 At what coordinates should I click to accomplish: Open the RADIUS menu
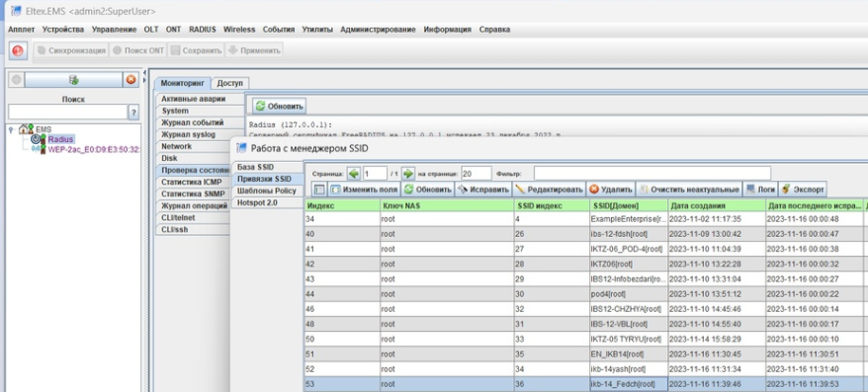click(x=202, y=30)
